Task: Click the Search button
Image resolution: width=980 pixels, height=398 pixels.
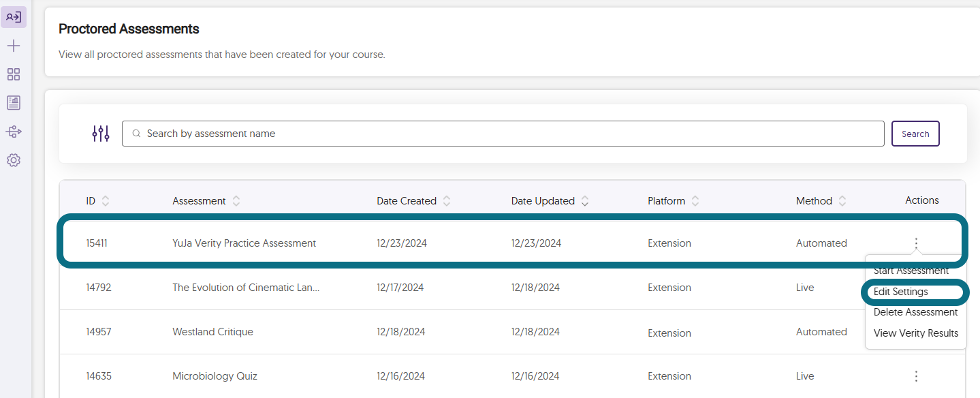Action: pyautogui.click(x=915, y=134)
